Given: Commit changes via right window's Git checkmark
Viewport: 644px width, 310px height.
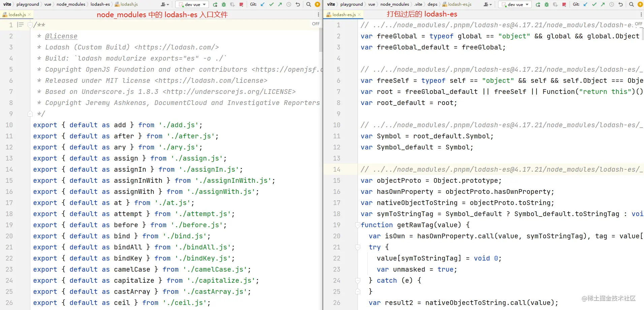Looking at the screenshot, I should pos(594,4).
